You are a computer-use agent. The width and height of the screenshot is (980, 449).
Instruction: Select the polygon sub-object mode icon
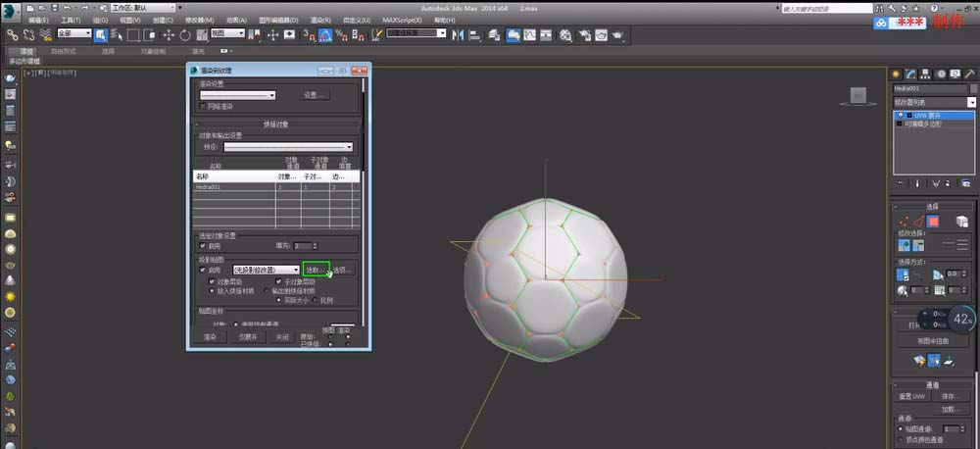click(x=934, y=222)
